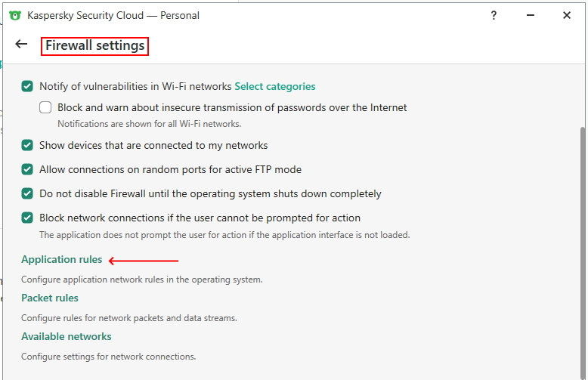Click the Kaspersky Security Cloud title text
This screenshot has height=380, width=588.
pyautogui.click(x=113, y=15)
